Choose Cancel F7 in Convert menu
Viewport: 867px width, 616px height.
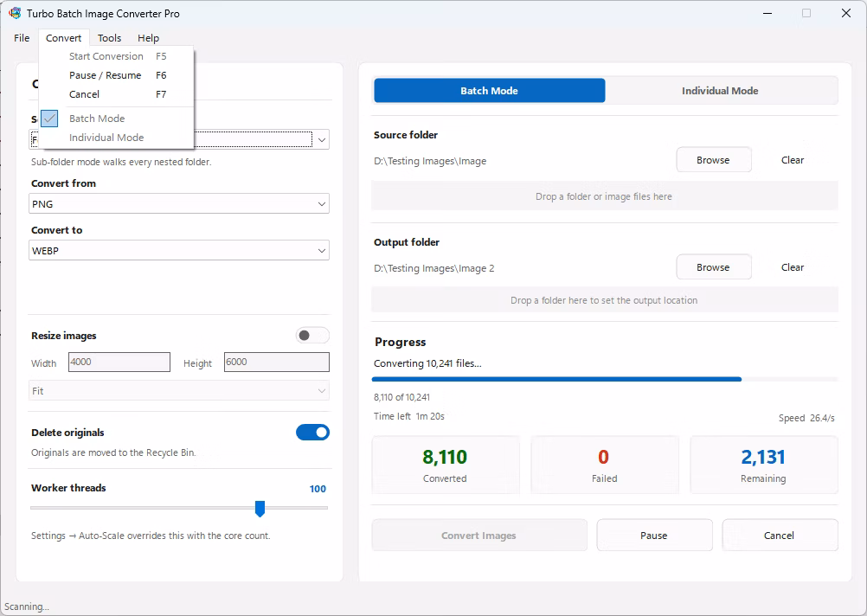point(117,94)
